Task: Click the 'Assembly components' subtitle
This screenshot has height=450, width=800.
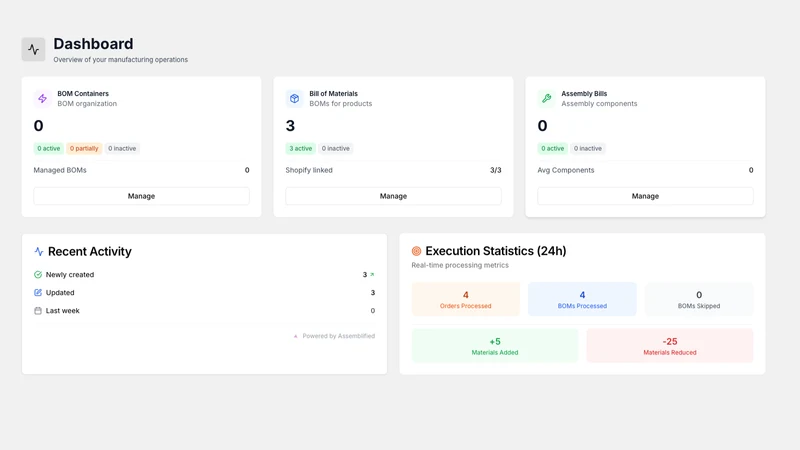Action: (x=599, y=104)
